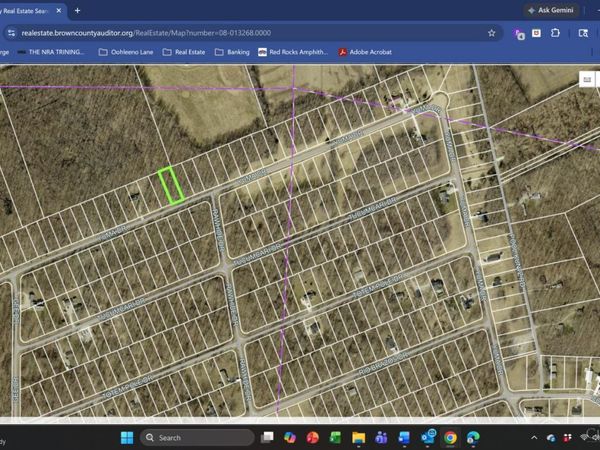This screenshot has width=600, height=450.
Task: Open the purple extension with badge
Action: tap(519, 34)
